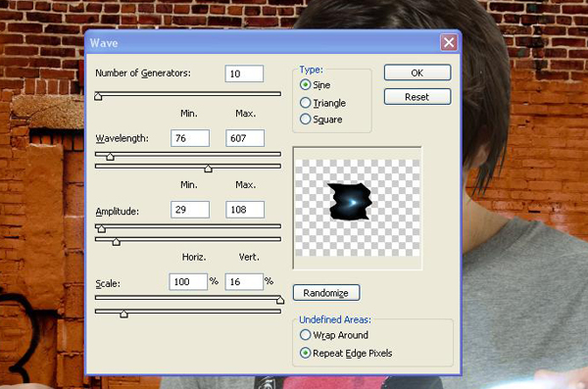Click the "Scale:" label
Viewport: 588px width, 389px height.
pyautogui.click(x=108, y=283)
